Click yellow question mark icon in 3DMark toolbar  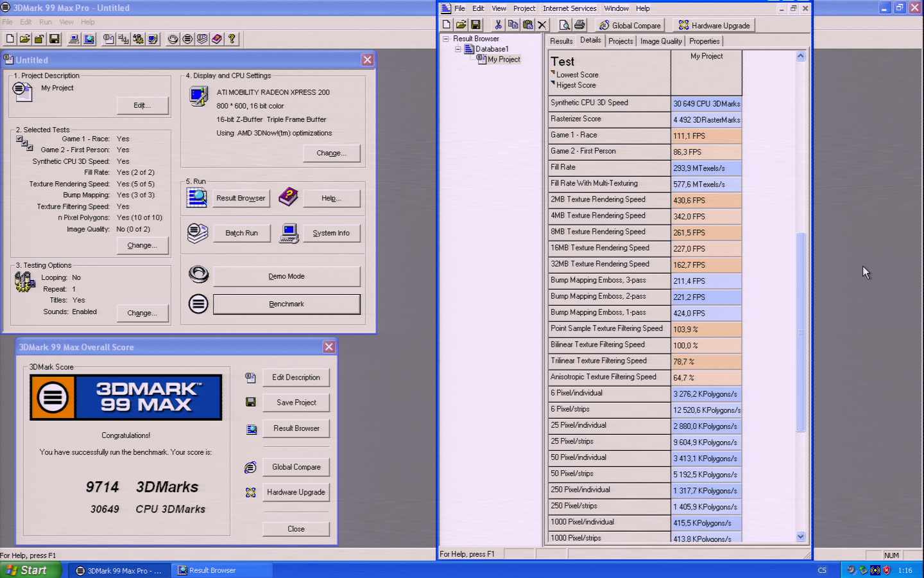tap(232, 39)
